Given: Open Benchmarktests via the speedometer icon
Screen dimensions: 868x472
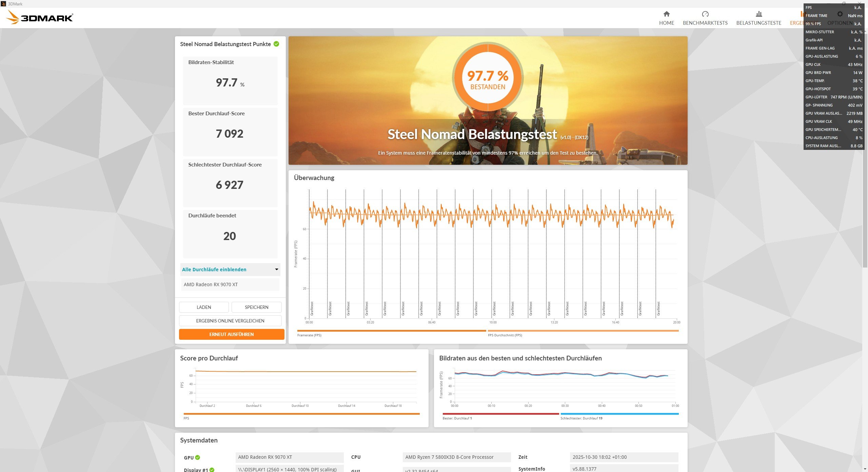Looking at the screenshot, I should pos(705,14).
